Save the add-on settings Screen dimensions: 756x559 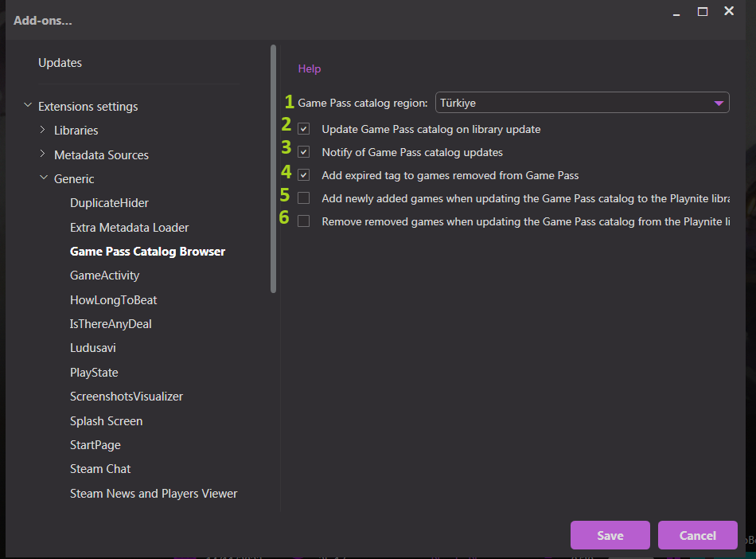(x=610, y=535)
